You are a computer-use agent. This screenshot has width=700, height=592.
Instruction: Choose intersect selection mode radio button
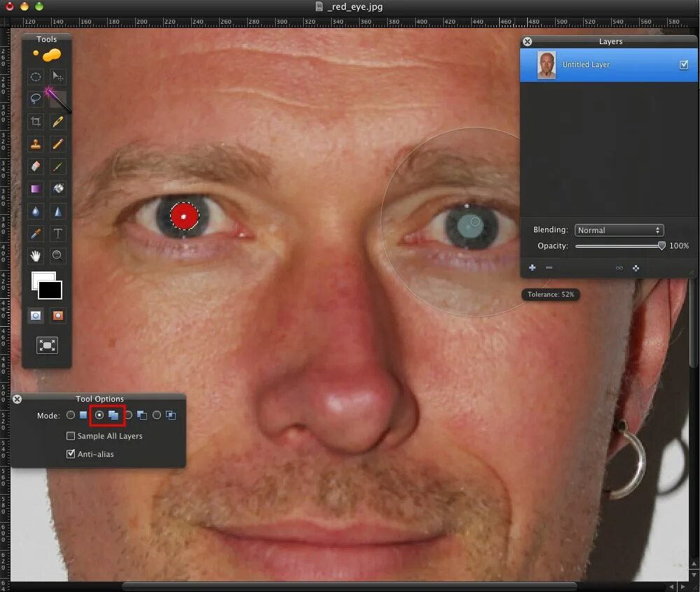point(157,416)
